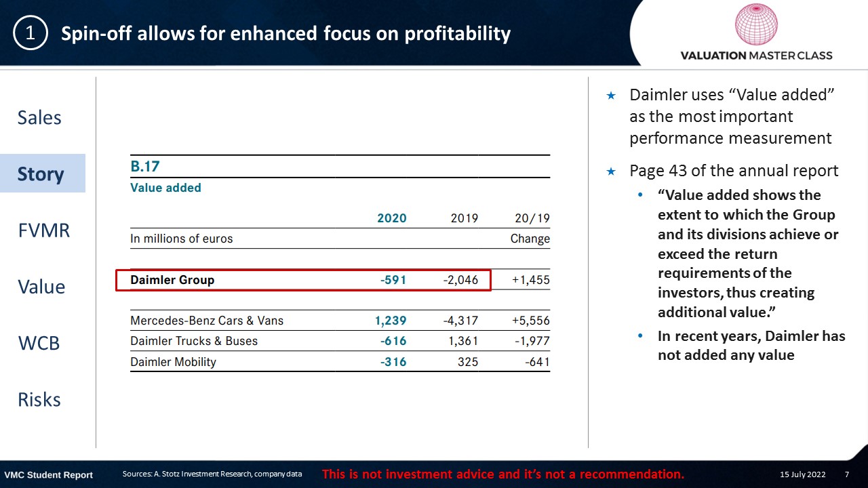Click the 'Change' column sublabel
Viewport: 868px width, 488px height.
(x=530, y=239)
